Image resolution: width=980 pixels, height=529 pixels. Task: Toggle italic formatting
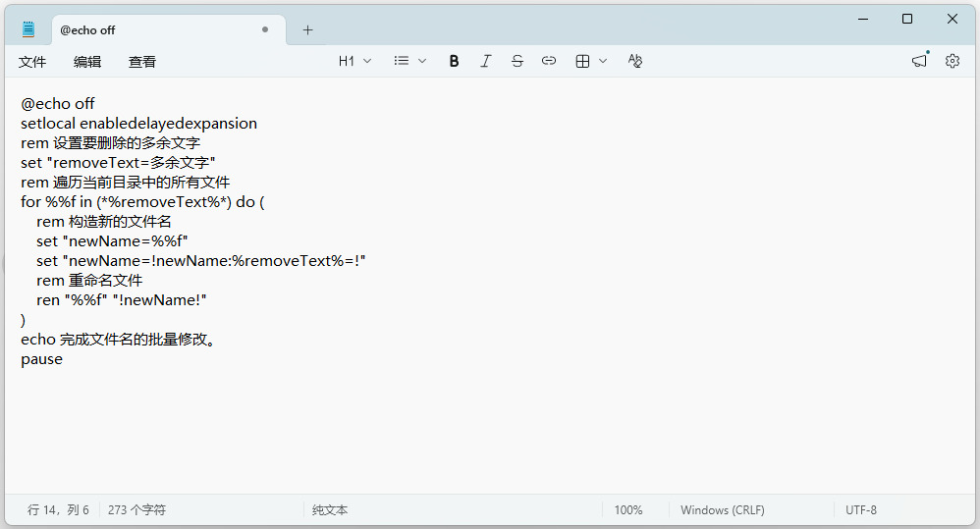(486, 61)
